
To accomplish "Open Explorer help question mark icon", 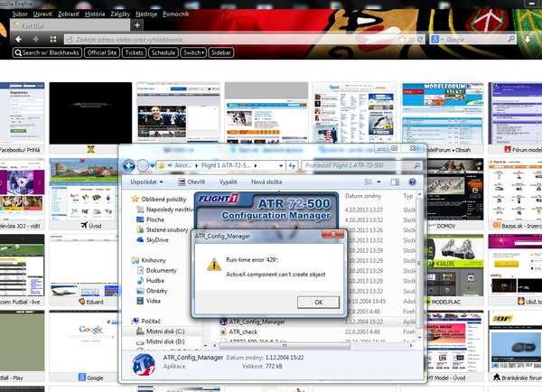I will (412, 182).
